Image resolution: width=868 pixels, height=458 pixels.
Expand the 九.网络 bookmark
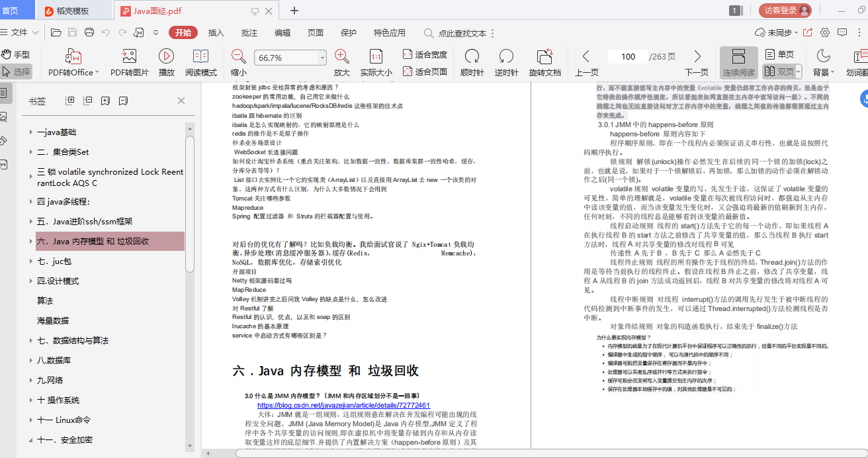click(30, 380)
